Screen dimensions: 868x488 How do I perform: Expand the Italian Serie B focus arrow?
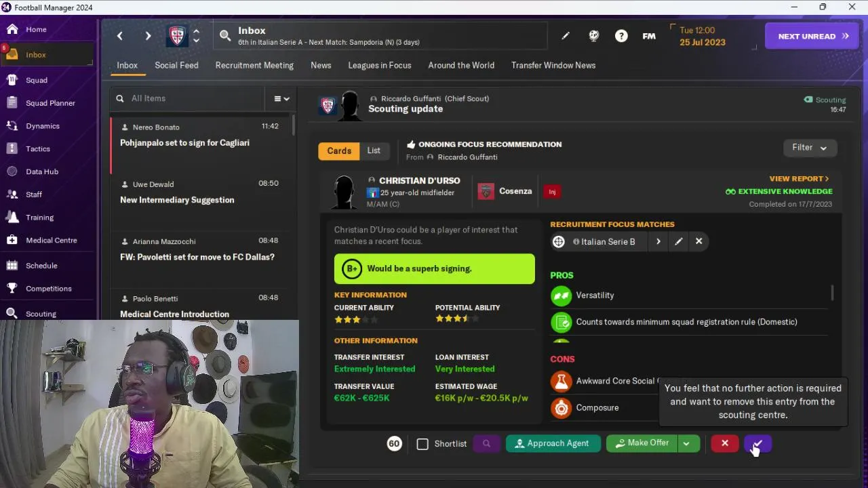coord(658,241)
